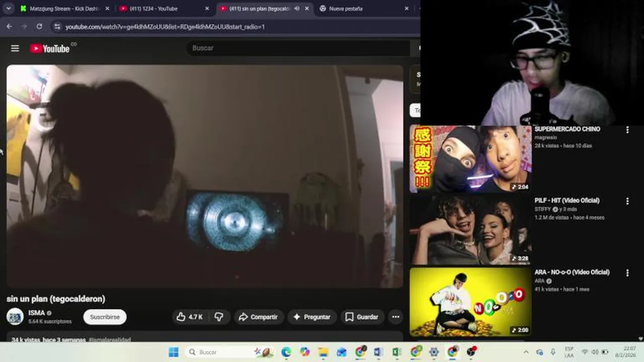The image size is (644, 362).
Task: Save video with the Guardar button
Action: click(362, 317)
